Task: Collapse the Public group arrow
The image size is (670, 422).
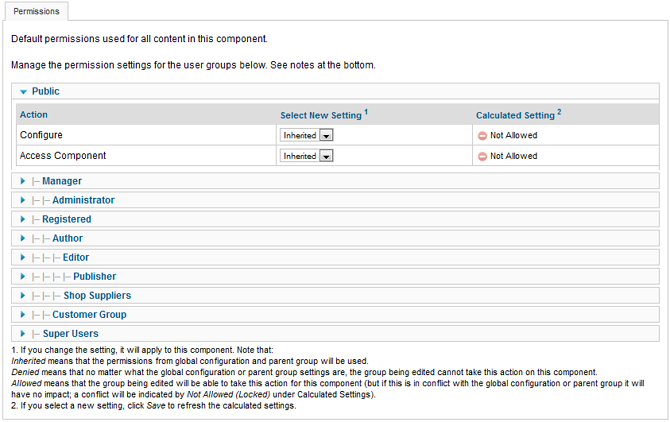Action: (24, 91)
